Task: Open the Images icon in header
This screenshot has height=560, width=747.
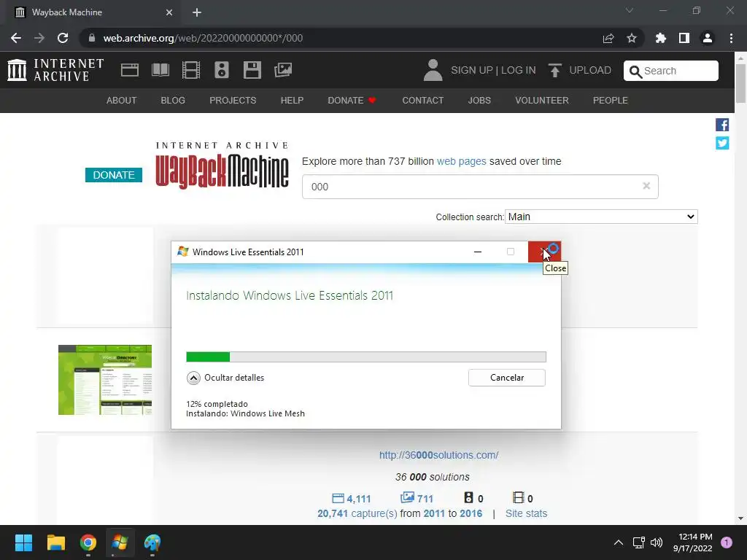Action: (x=283, y=70)
